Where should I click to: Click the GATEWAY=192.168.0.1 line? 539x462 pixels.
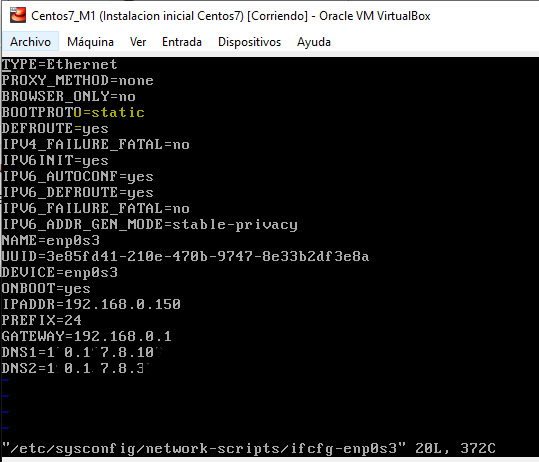(x=87, y=336)
